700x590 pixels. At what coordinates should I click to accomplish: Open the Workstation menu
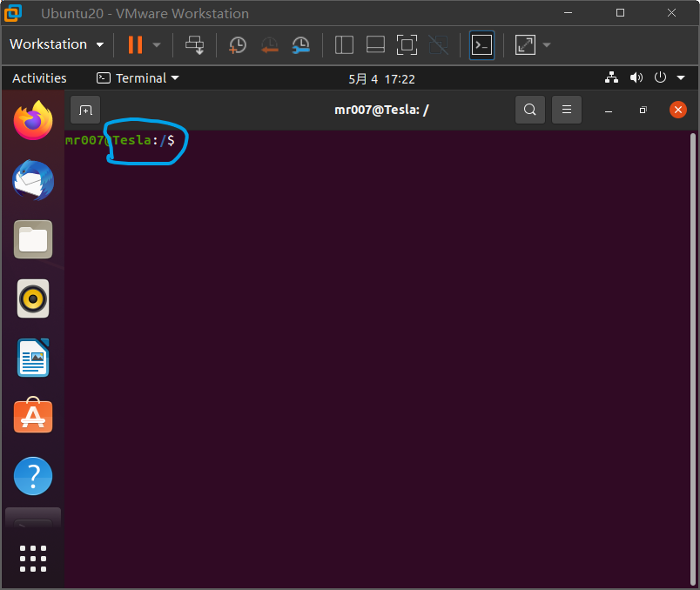tap(57, 44)
